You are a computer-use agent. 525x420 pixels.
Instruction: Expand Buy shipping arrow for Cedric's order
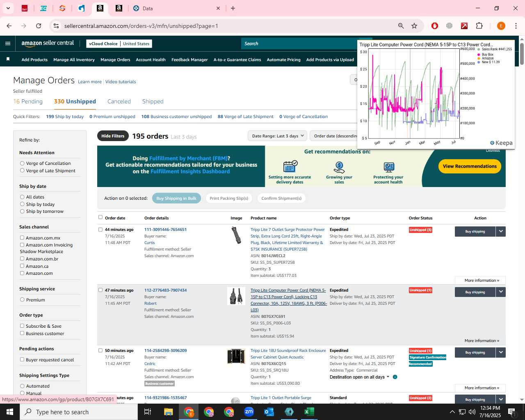coord(501,352)
